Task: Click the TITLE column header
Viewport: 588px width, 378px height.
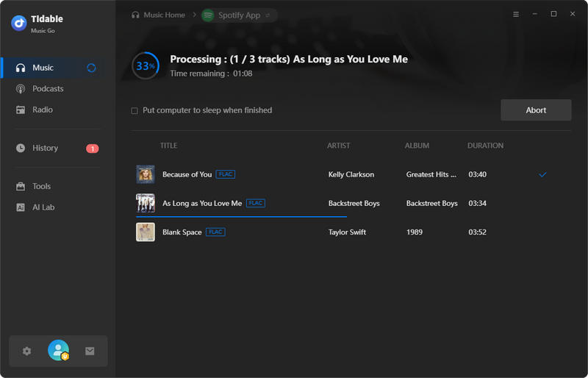Action: coord(168,146)
